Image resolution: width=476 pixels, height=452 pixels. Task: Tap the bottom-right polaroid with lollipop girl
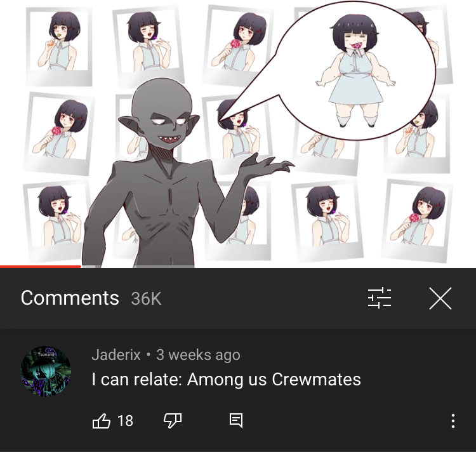416,221
